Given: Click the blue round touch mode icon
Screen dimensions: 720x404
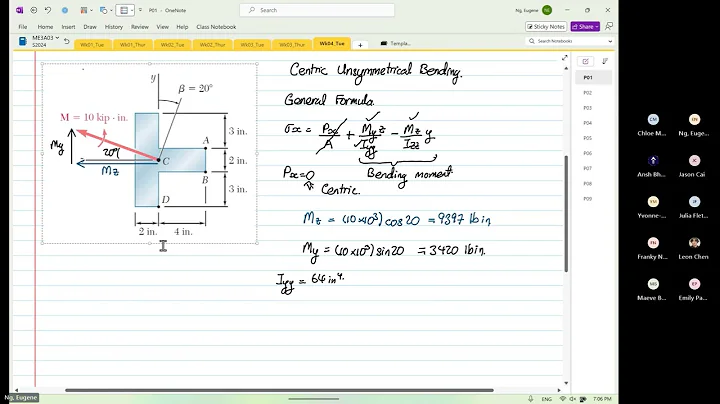Looking at the screenshot, I should point(65,10).
